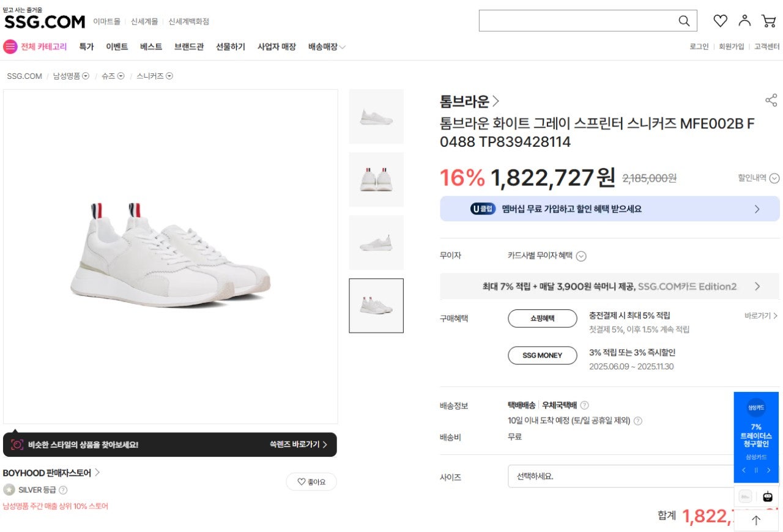783x532 pixels.
Task: Toggle the 좋아요 like button
Action: tap(311, 482)
